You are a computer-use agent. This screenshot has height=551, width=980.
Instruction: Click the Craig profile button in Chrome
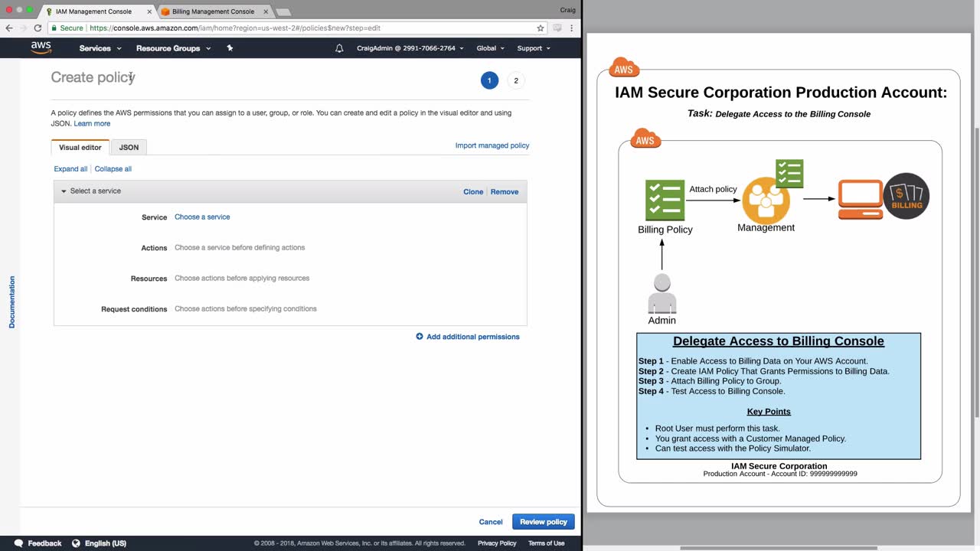point(568,11)
